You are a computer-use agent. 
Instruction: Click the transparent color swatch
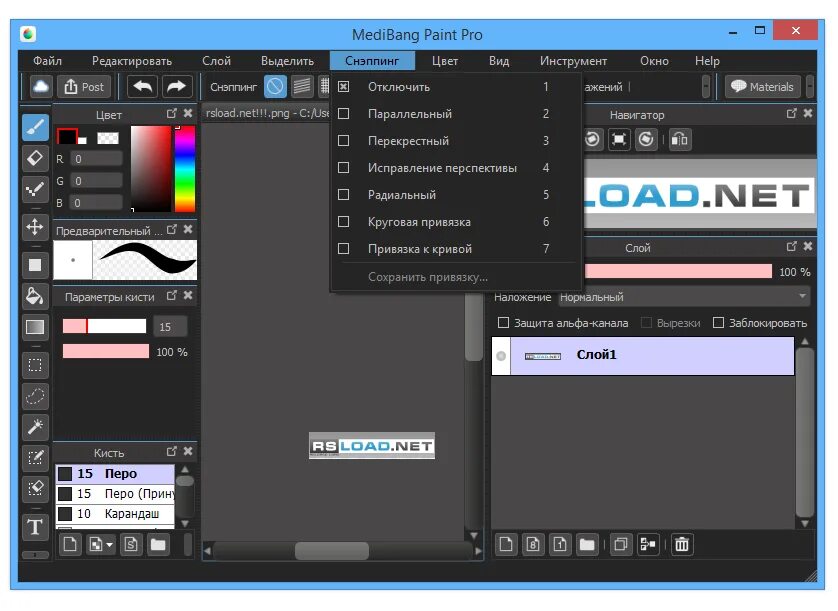pos(108,138)
